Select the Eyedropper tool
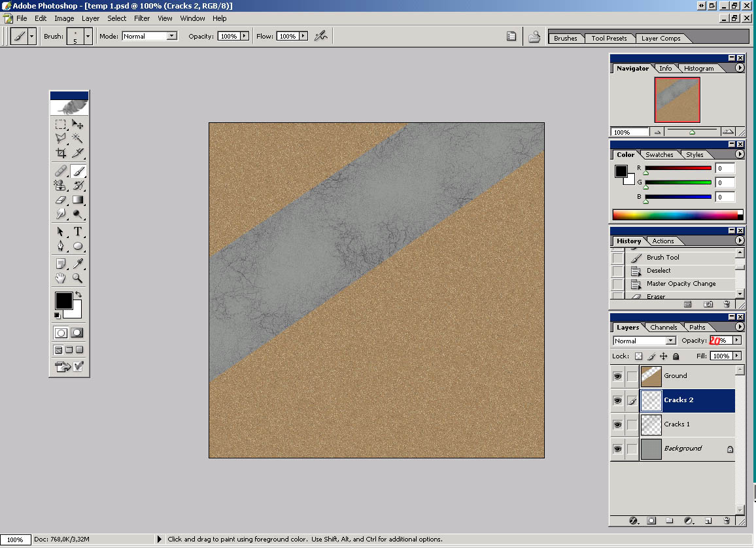The height and width of the screenshot is (548, 756). point(78,264)
